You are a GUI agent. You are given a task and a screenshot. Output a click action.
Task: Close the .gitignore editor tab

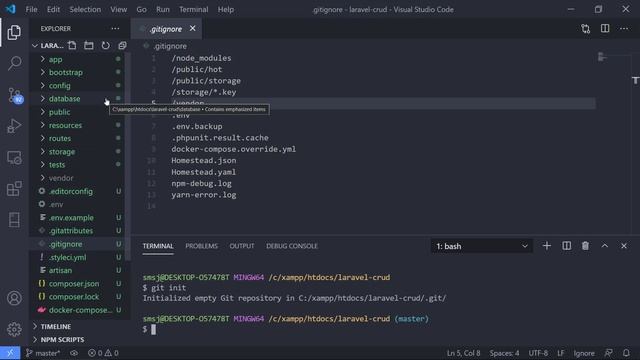click(x=192, y=29)
